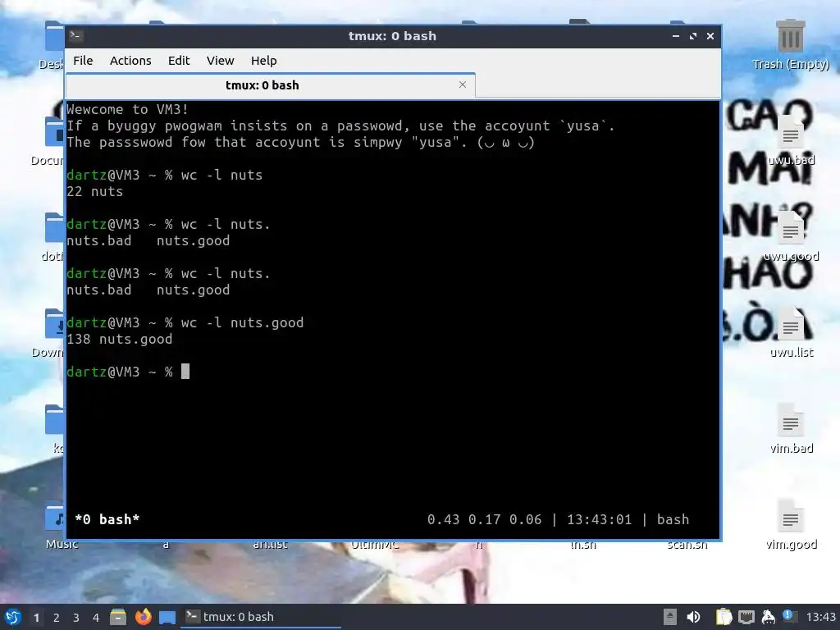This screenshot has width=840, height=630.
Task: Launch the file manager from taskbar
Action: click(118, 617)
